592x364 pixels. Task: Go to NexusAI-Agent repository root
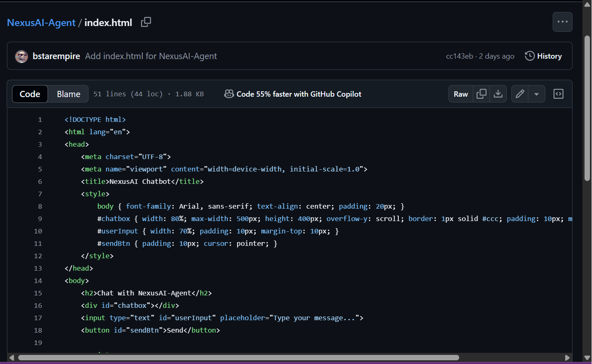pyautogui.click(x=41, y=23)
